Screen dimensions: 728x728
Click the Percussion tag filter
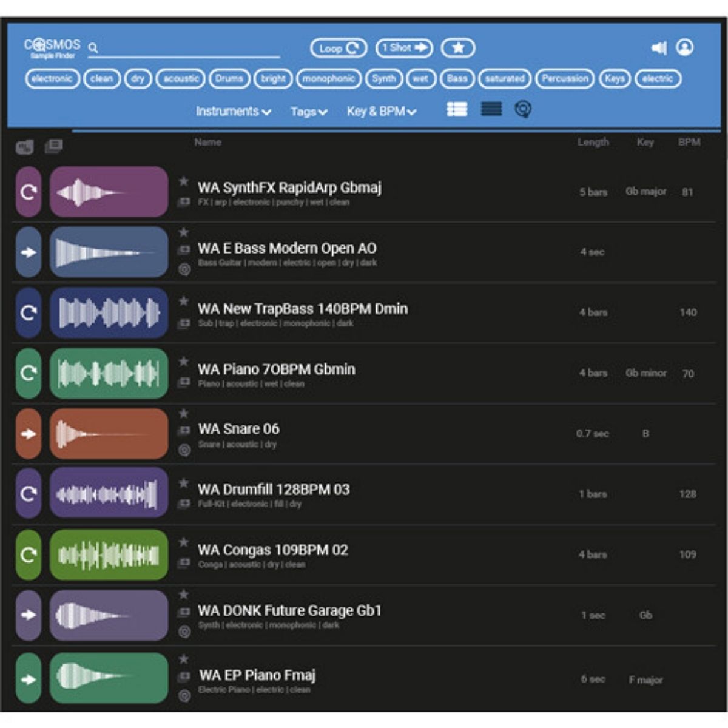[x=564, y=78]
